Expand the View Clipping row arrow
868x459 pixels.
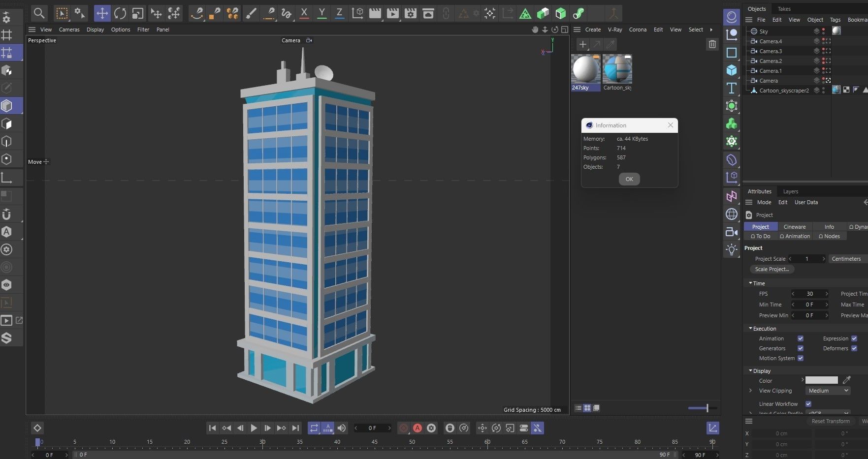tap(750, 391)
